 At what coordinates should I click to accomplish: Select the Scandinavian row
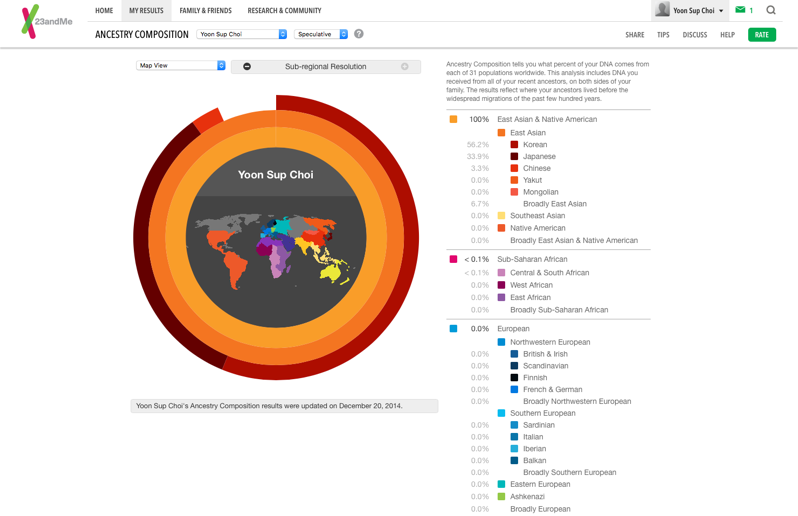click(x=520, y=365)
